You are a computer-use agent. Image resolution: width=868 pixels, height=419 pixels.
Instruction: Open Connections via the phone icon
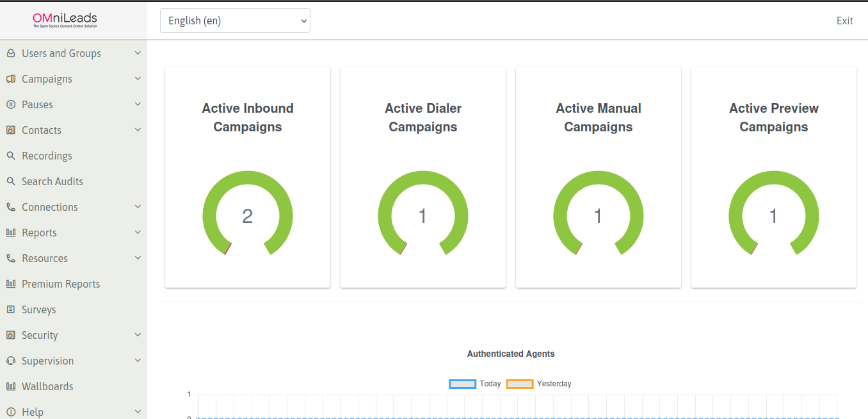pos(10,206)
